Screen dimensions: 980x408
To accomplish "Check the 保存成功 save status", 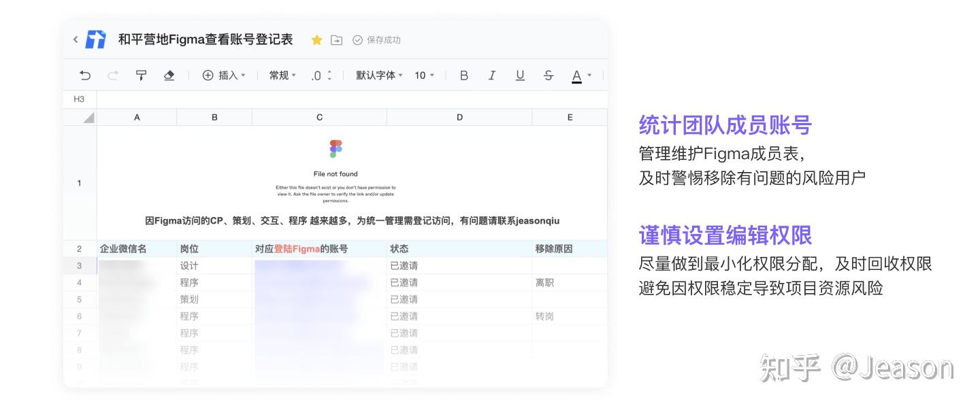I will pyautogui.click(x=376, y=40).
